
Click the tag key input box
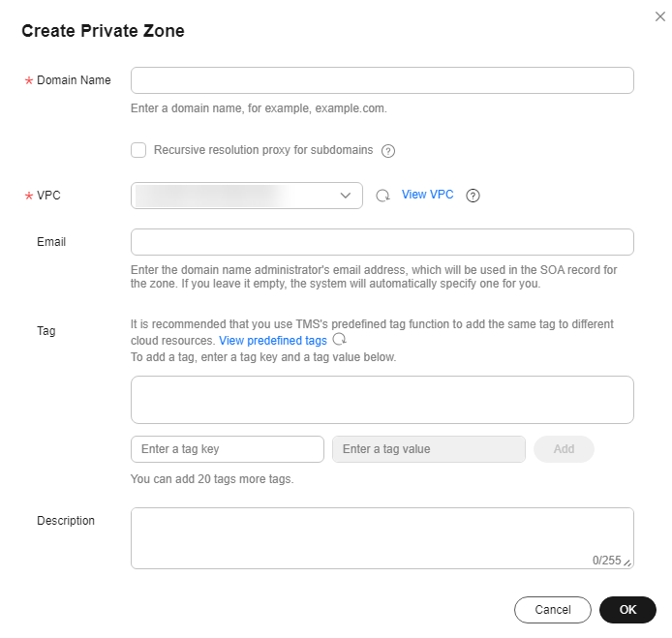coord(228,449)
